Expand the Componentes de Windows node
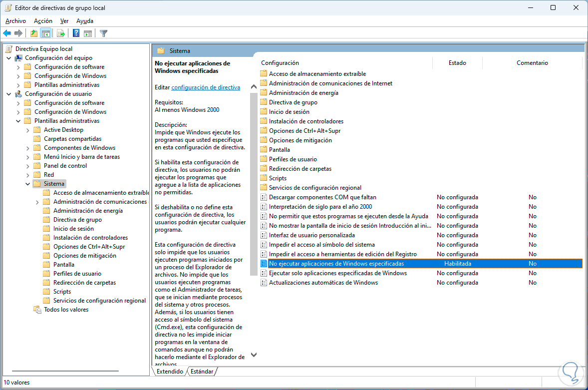 click(x=28, y=148)
